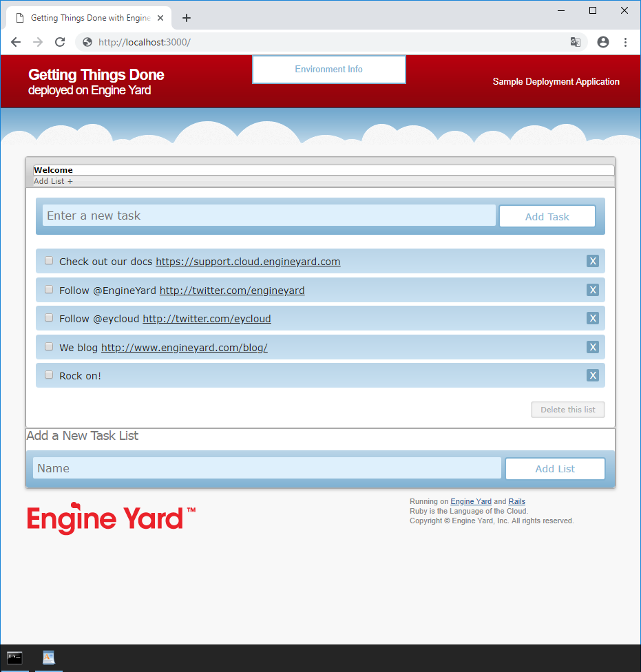Open the Chrome profile avatar icon

point(603,42)
